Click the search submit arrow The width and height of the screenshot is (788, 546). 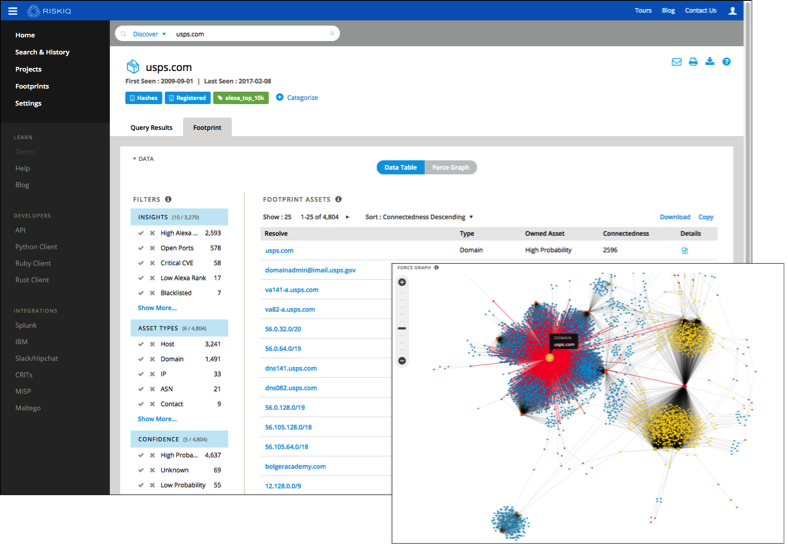pos(332,34)
